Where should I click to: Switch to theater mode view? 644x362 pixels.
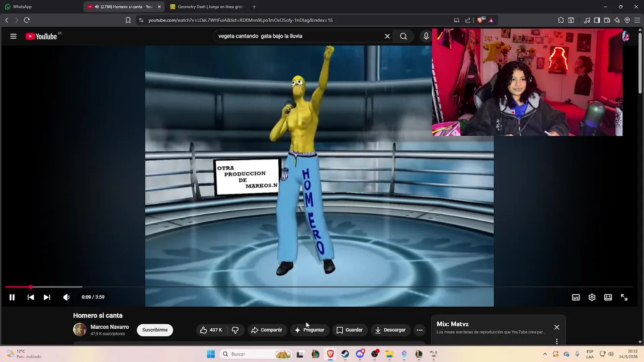tap(608, 297)
